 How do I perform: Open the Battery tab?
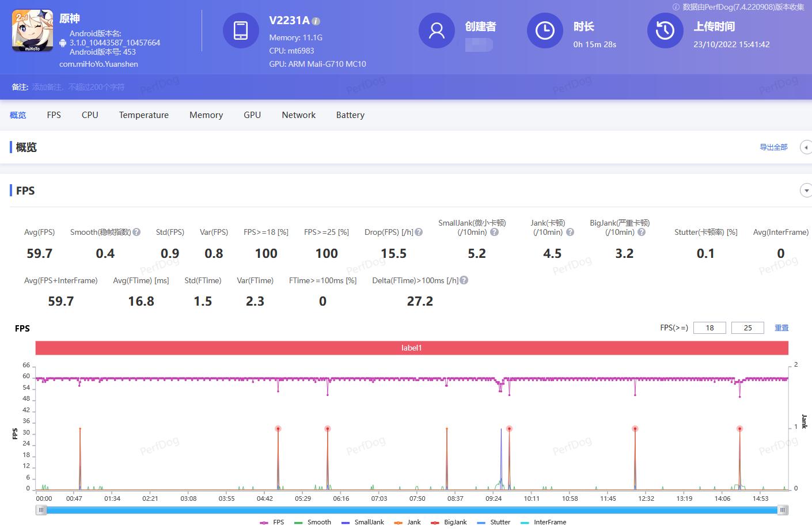(x=350, y=115)
